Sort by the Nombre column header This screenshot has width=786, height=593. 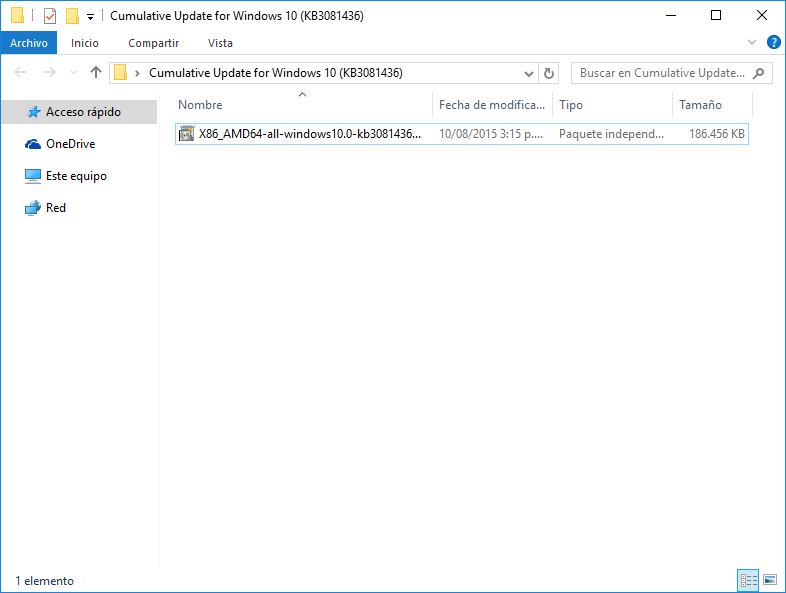[x=303, y=105]
